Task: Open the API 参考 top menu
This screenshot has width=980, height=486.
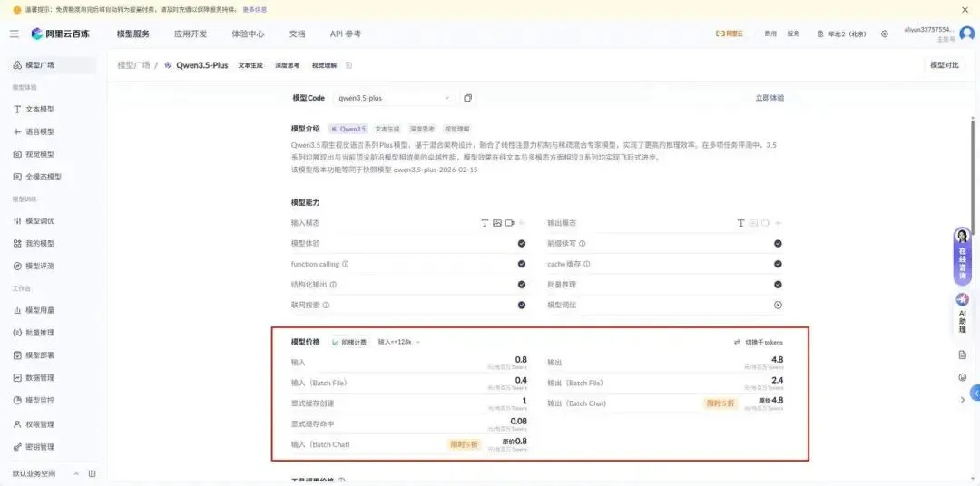Action: 345,34
